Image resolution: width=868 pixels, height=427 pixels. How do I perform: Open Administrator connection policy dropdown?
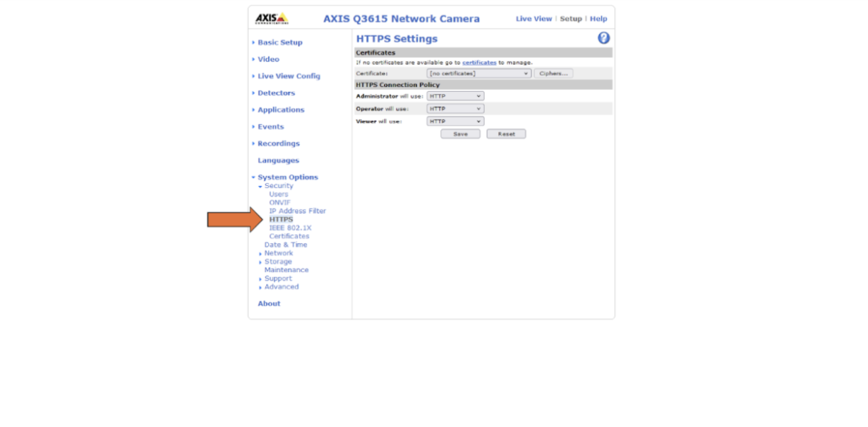[x=455, y=96]
